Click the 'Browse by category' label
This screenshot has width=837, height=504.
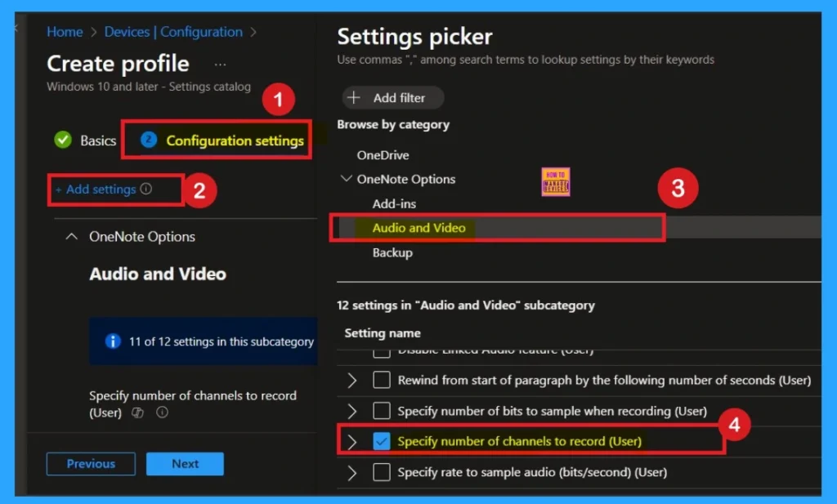393,124
